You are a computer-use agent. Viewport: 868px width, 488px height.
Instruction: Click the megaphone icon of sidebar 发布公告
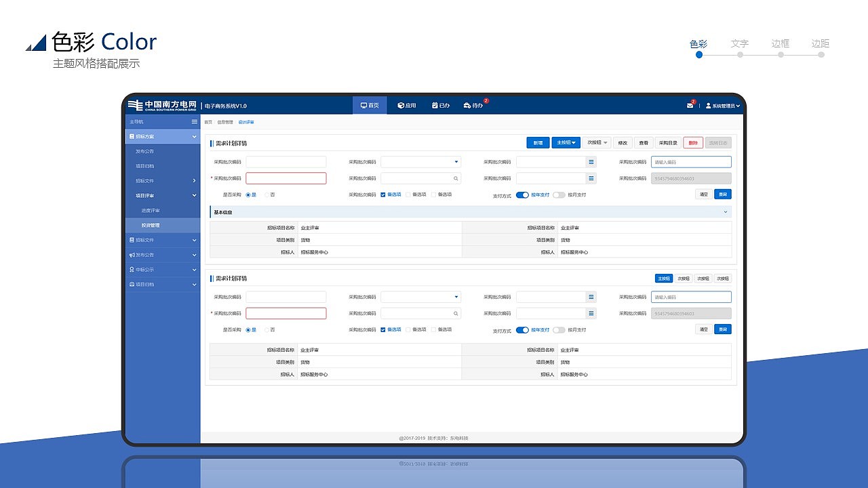(x=132, y=255)
